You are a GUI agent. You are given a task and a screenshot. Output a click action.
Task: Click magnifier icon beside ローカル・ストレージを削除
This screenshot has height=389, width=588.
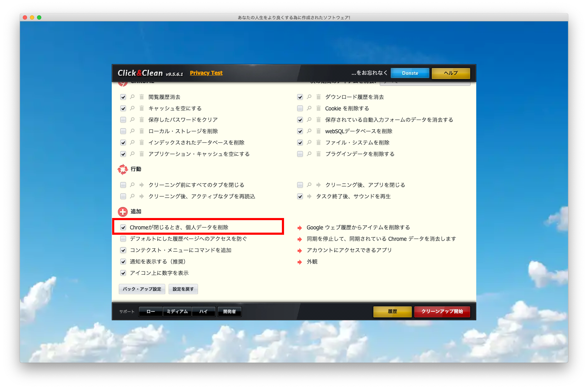132,131
